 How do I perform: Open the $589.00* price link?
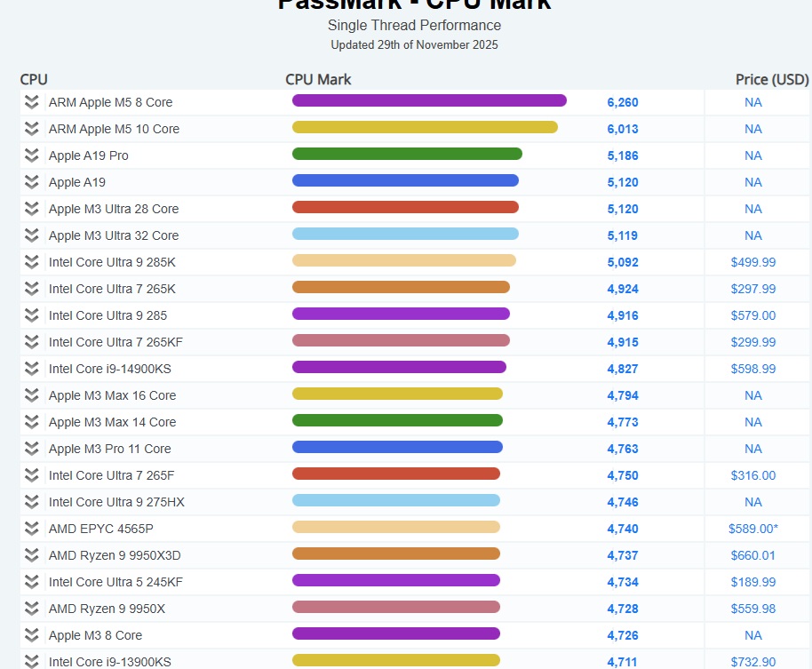[753, 529]
